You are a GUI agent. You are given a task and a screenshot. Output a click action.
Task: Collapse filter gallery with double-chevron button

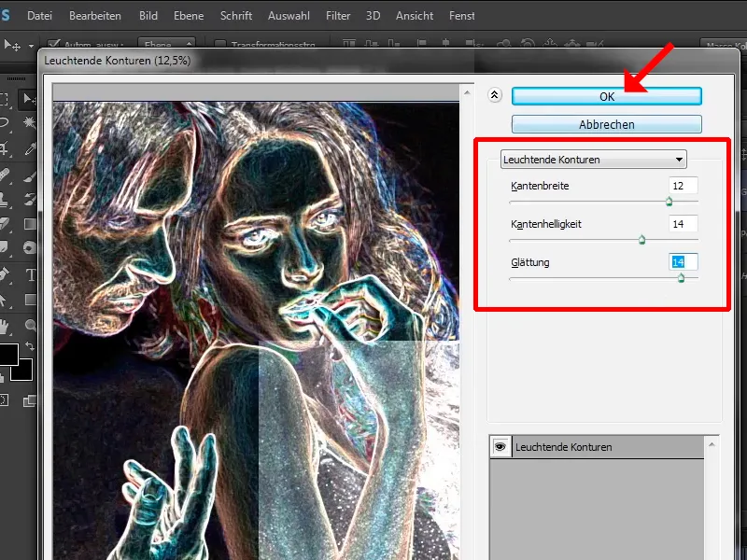(x=495, y=95)
